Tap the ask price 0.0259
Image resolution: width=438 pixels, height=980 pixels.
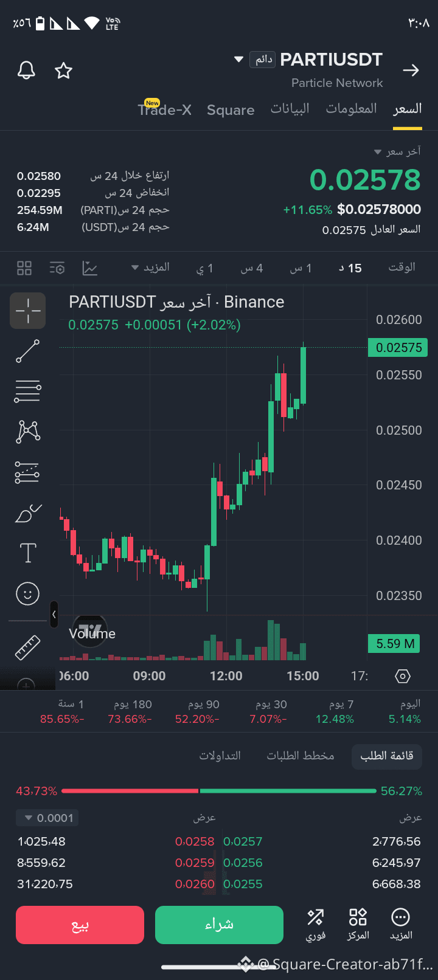195,863
